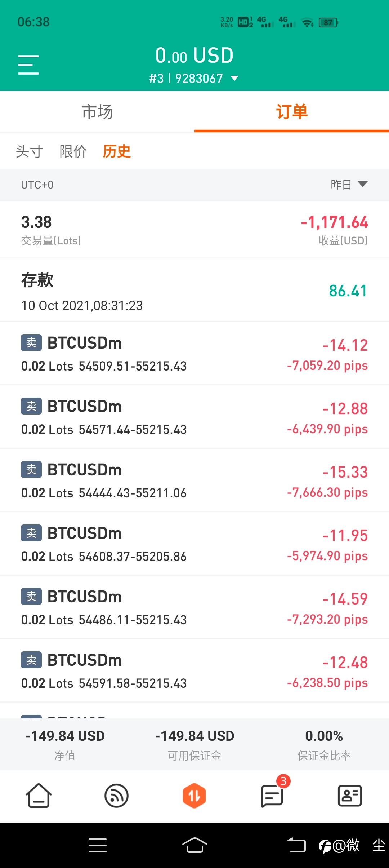Open the hamburger side menu
The image size is (389, 868).
(x=28, y=65)
